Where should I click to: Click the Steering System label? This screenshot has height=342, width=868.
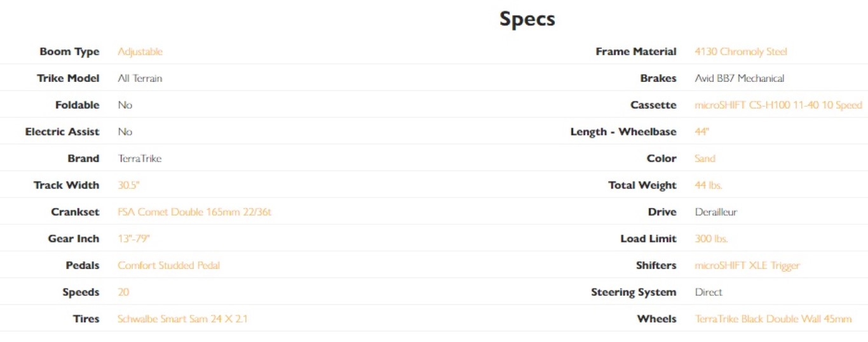pos(633,292)
